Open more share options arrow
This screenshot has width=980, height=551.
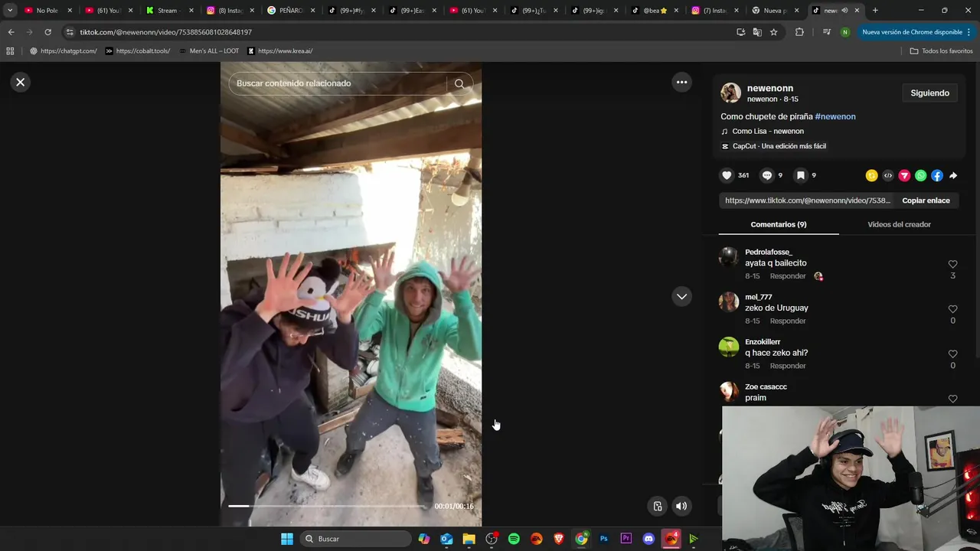click(x=953, y=175)
